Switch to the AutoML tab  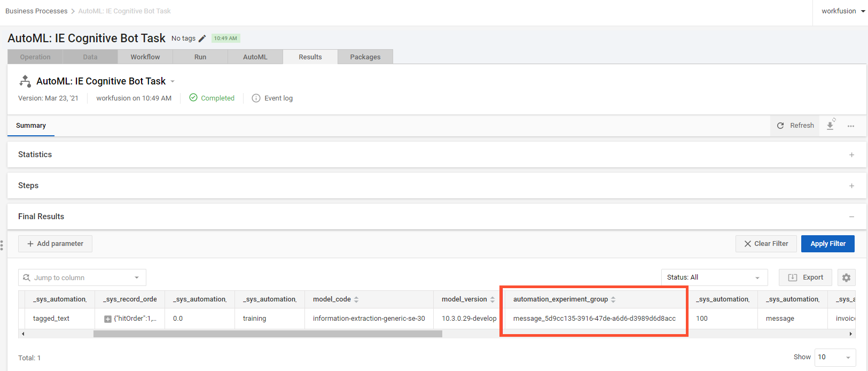255,57
